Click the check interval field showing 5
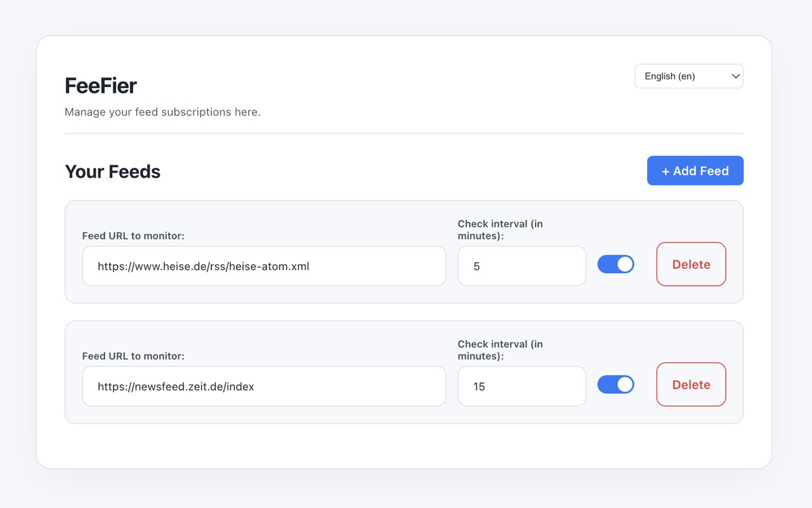 pyautogui.click(x=521, y=266)
